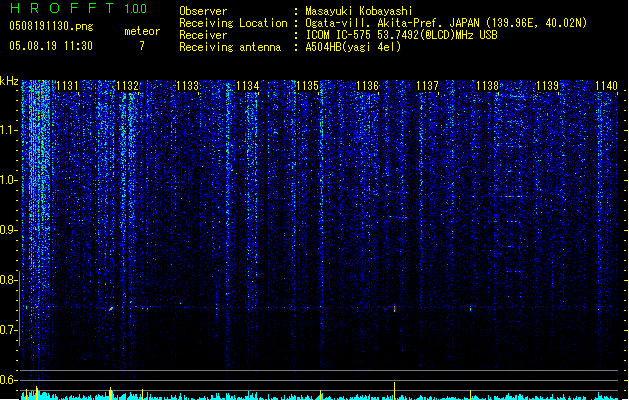Click the 1135 time marker
The image size is (629, 400).
(307, 86)
